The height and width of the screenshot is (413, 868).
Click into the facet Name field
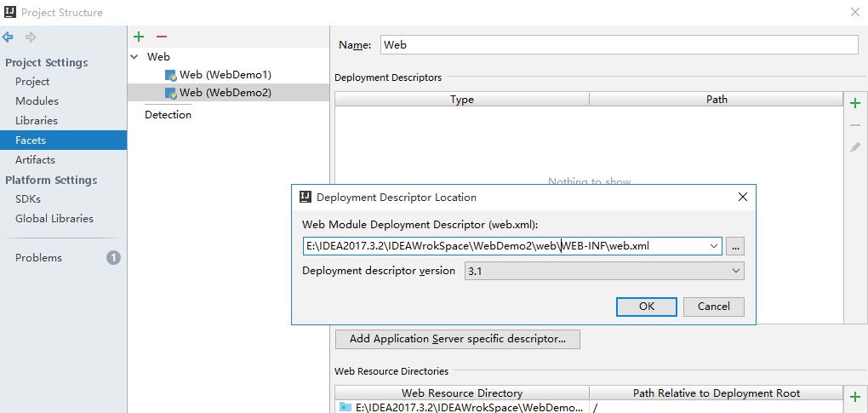[620, 45]
